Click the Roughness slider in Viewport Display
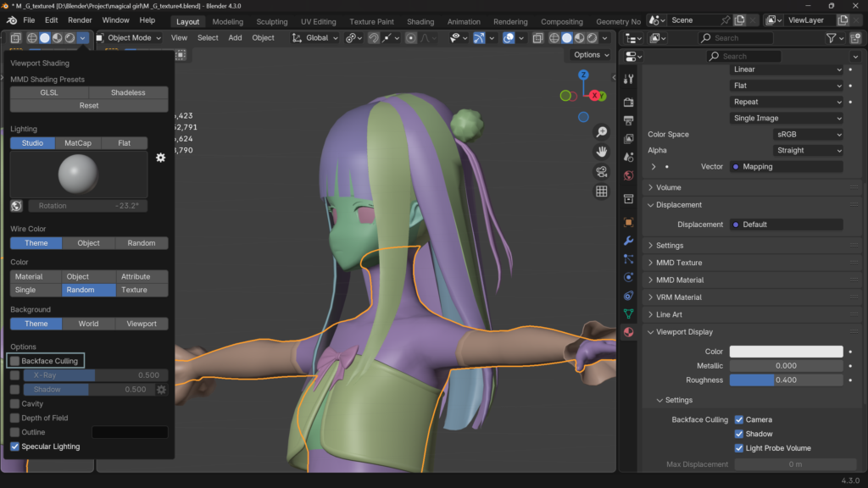 point(786,380)
